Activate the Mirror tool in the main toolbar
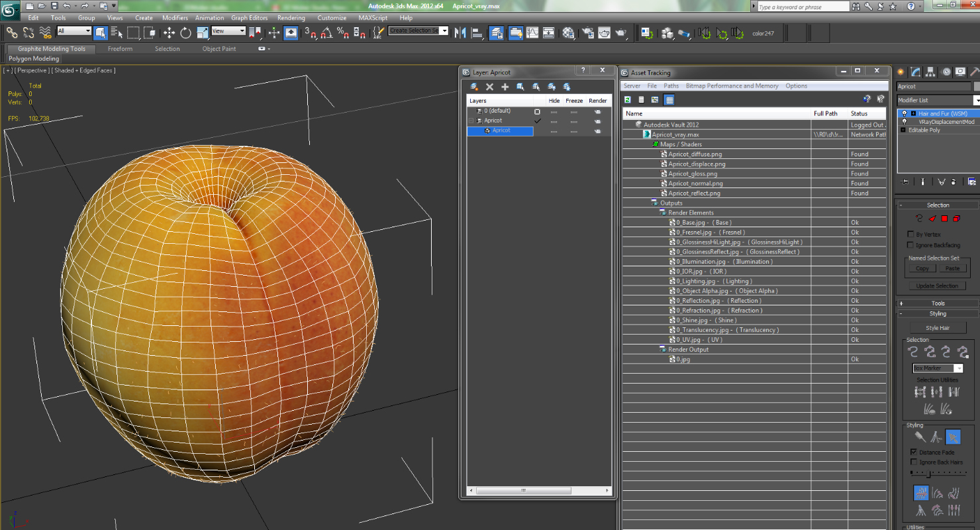The height and width of the screenshot is (530, 980). pos(461,32)
